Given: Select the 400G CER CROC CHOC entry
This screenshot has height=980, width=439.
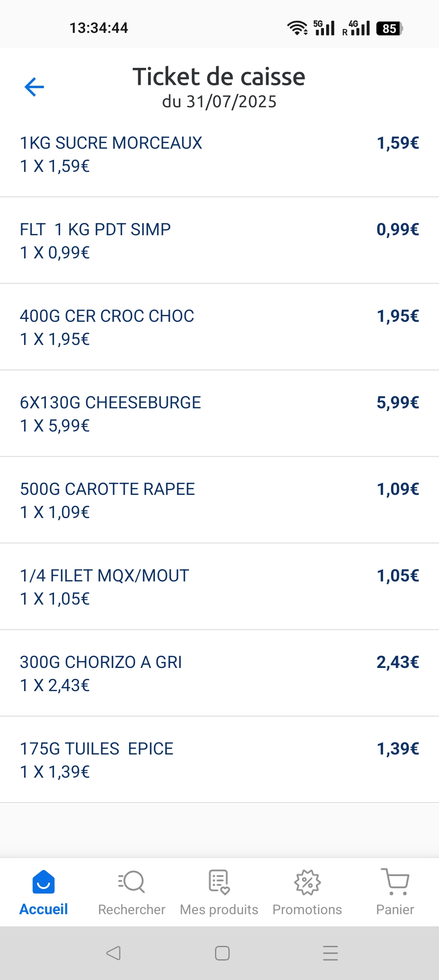Looking at the screenshot, I should click(x=107, y=316).
